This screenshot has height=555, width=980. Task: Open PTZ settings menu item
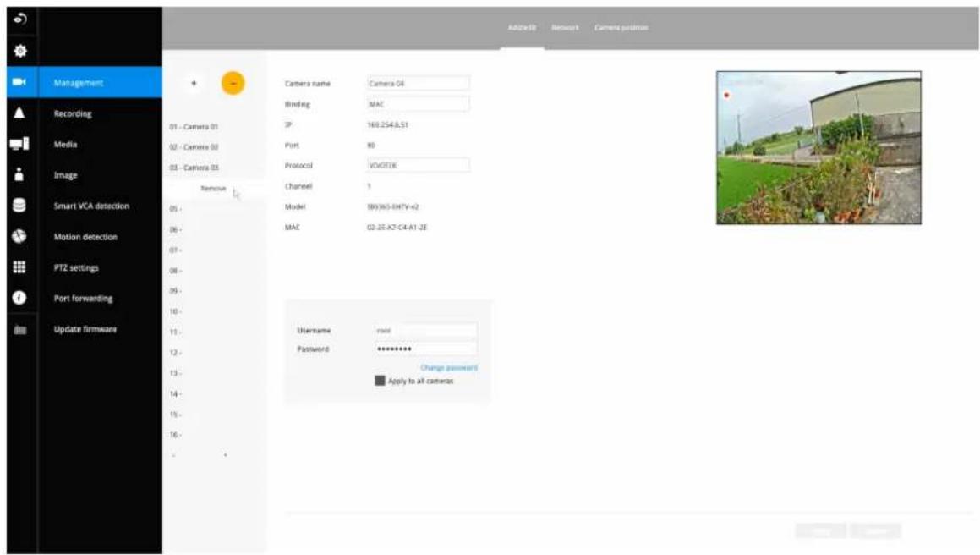(x=100, y=268)
